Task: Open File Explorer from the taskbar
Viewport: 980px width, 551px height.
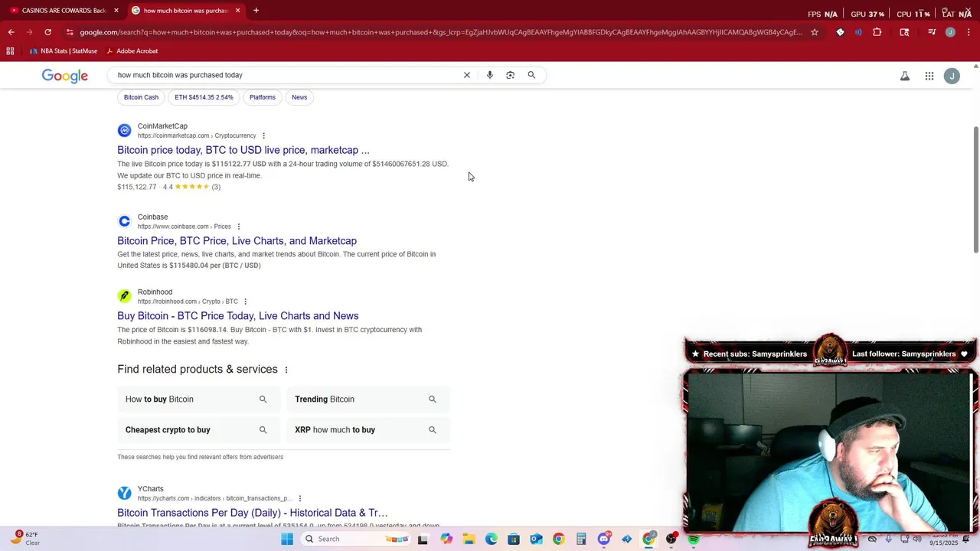Action: [x=469, y=539]
